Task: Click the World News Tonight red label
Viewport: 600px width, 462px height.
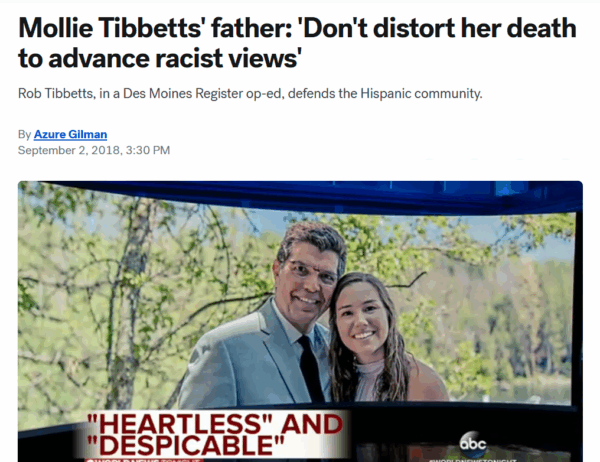Action: (144, 460)
